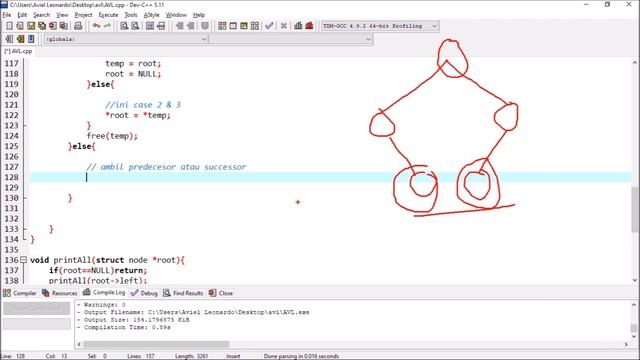Click the Compile toolbar icon
The width and height of the screenshot is (640, 360).
tap(222, 26)
